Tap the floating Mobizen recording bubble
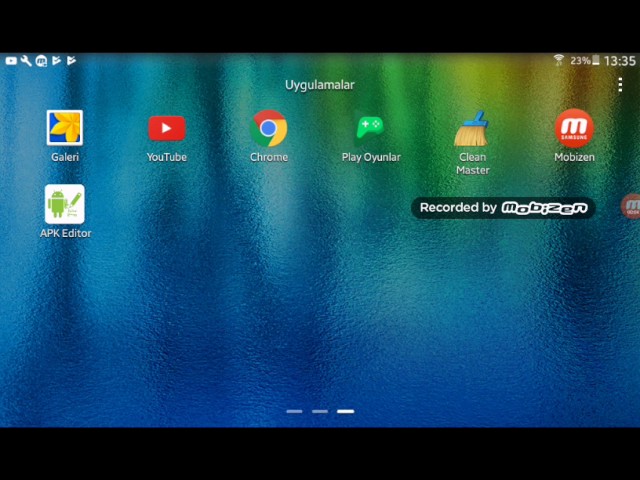640x480 pixels. pos(631,206)
